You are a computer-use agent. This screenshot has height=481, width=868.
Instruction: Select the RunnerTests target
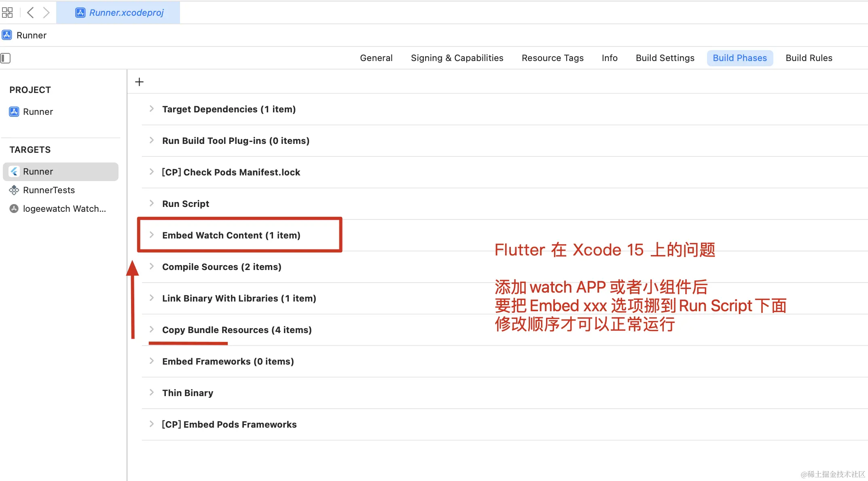[x=49, y=190]
